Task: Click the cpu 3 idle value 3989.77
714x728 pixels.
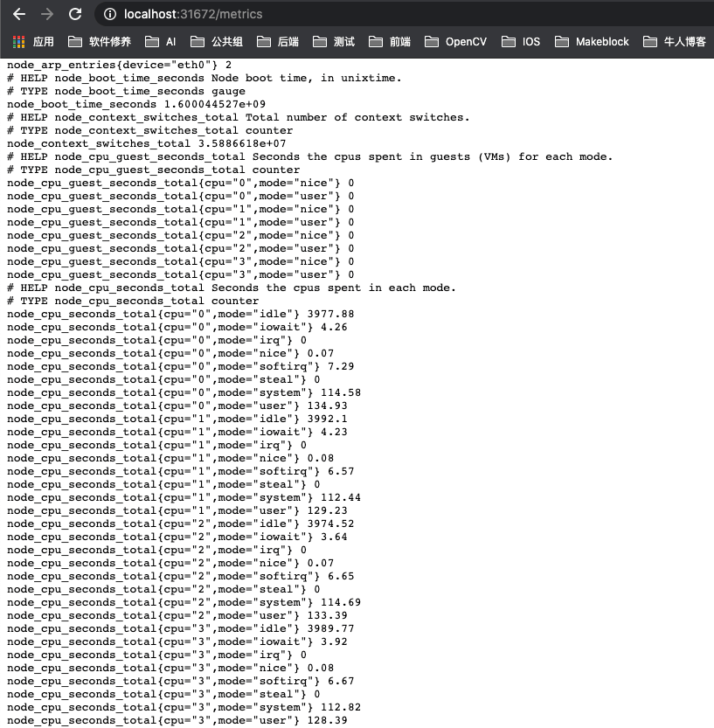Action: point(330,628)
